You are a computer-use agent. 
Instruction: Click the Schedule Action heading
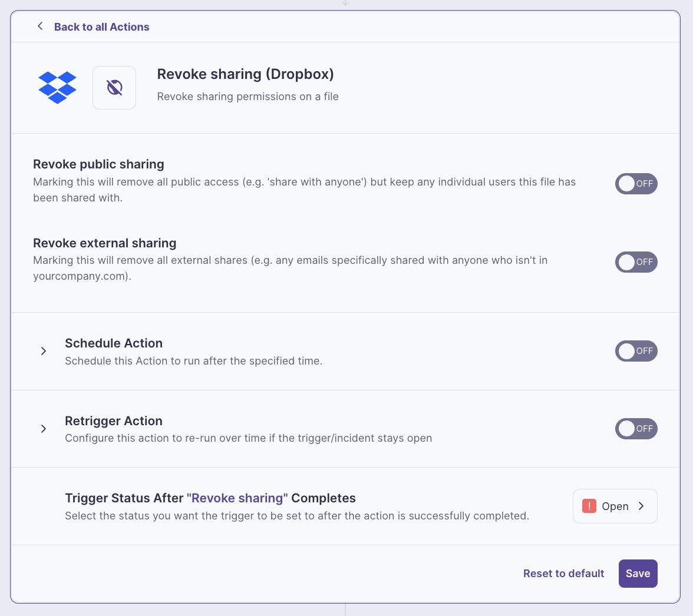coord(114,343)
